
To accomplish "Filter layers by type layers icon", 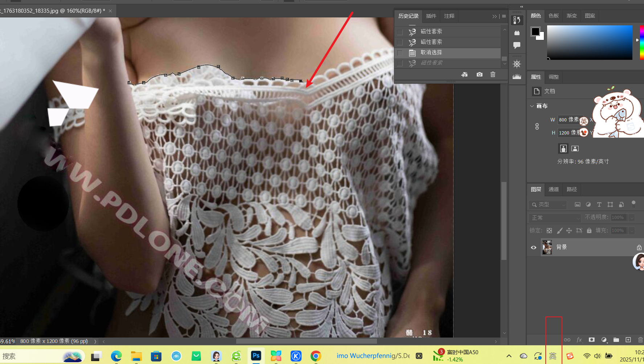I will 599,204.
